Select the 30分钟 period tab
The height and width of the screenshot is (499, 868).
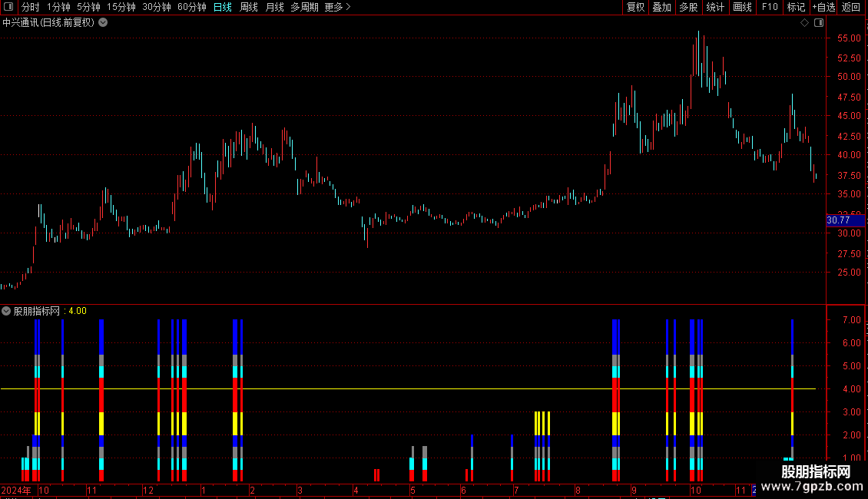click(x=157, y=7)
